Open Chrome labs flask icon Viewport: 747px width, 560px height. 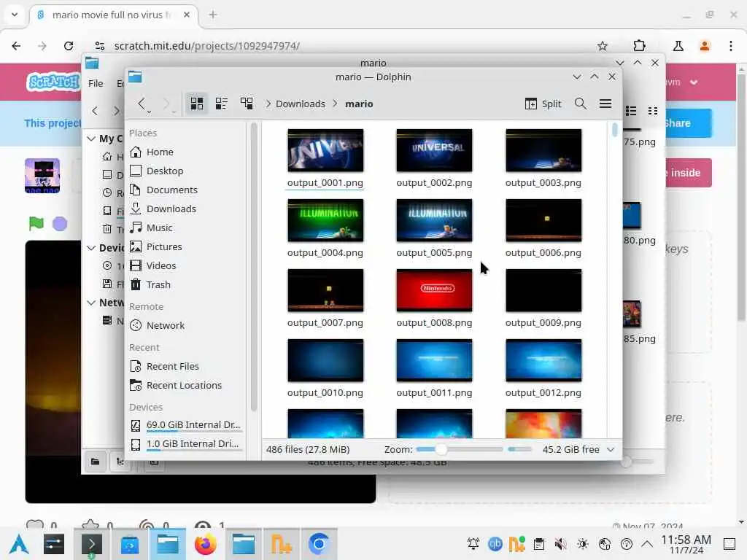tap(678, 46)
